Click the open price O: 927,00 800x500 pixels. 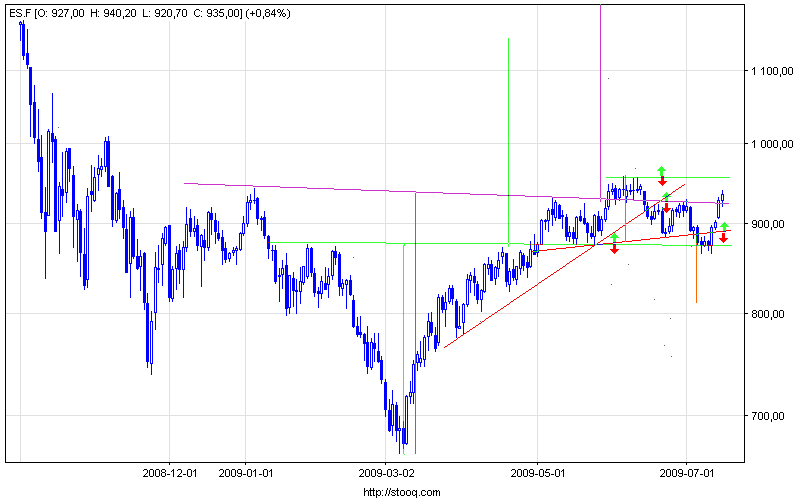tap(62, 14)
